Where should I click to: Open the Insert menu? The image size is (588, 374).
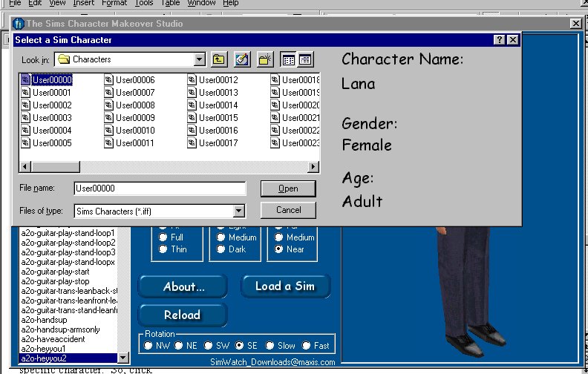[x=84, y=3]
